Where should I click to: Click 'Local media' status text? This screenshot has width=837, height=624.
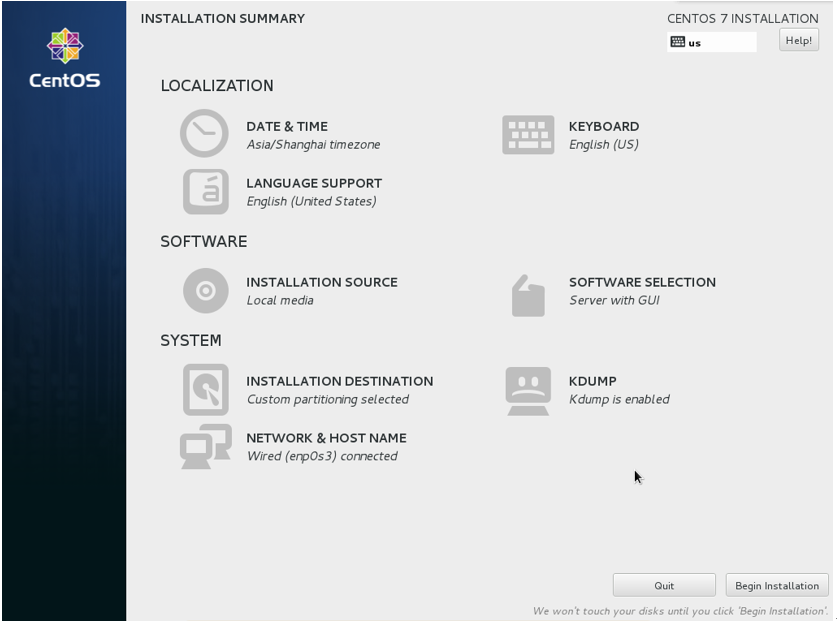pos(280,301)
